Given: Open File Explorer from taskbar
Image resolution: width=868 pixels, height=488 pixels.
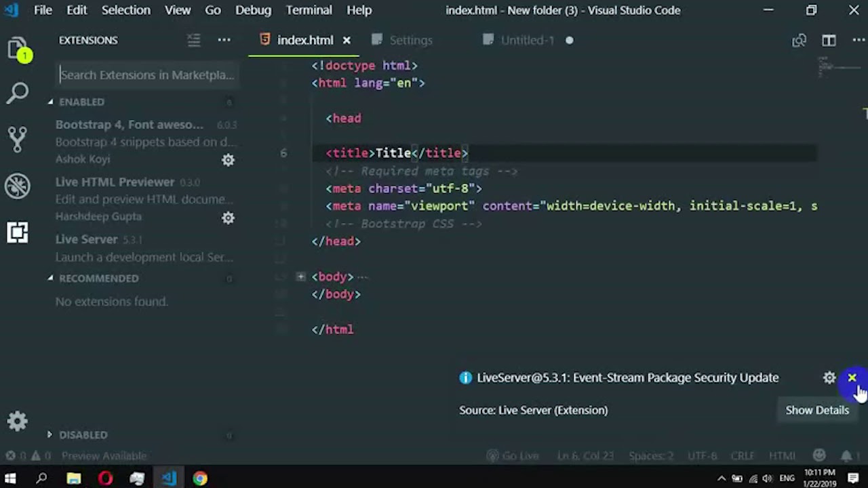Looking at the screenshot, I should tap(74, 479).
